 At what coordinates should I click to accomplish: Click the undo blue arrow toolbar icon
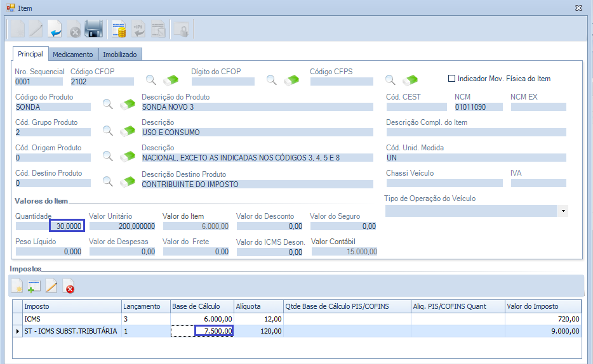(55, 29)
